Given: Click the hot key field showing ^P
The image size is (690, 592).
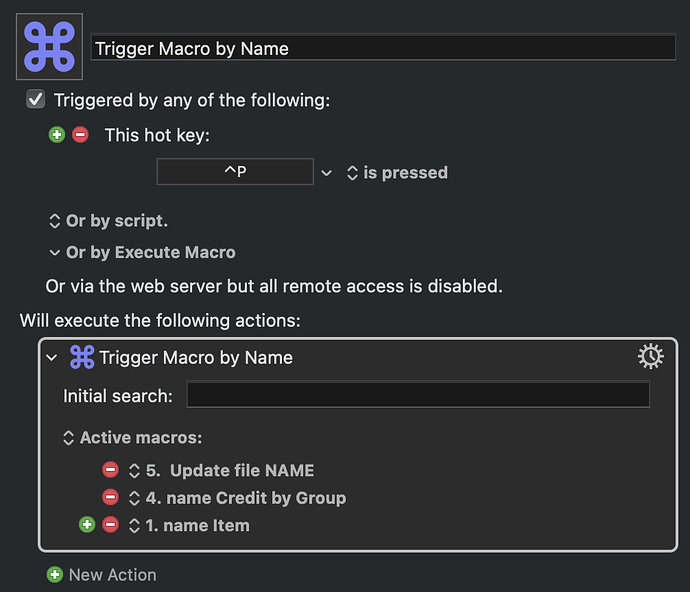Looking at the screenshot, I should [x=235, y=172].
